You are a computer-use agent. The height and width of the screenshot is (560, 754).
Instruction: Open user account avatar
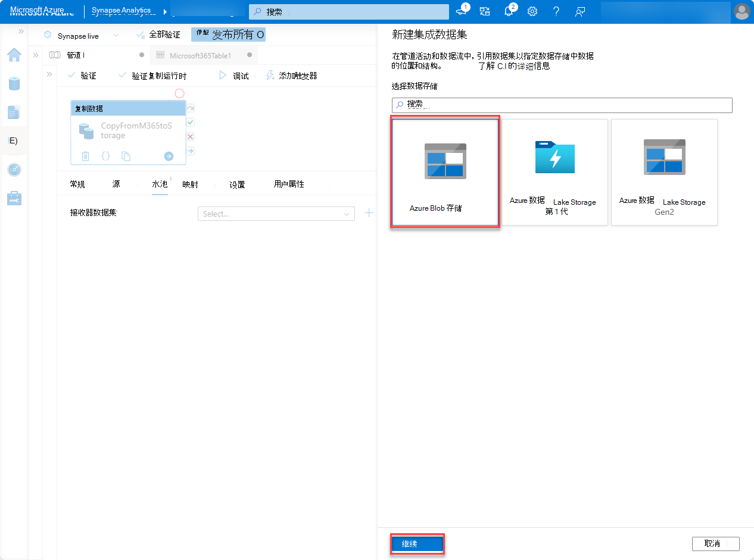(x=741, y=11)
